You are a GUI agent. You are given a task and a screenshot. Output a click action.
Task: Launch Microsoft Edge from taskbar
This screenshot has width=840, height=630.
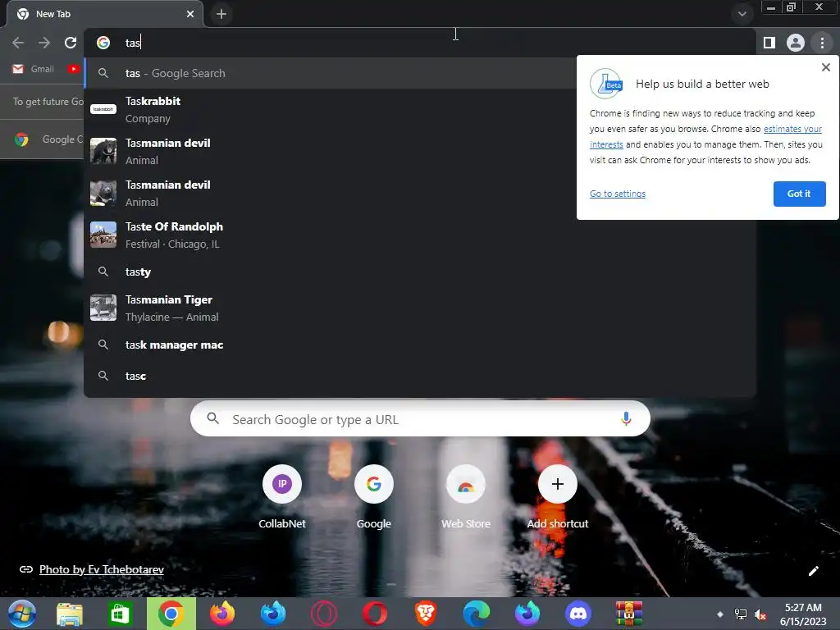point(477,614)
